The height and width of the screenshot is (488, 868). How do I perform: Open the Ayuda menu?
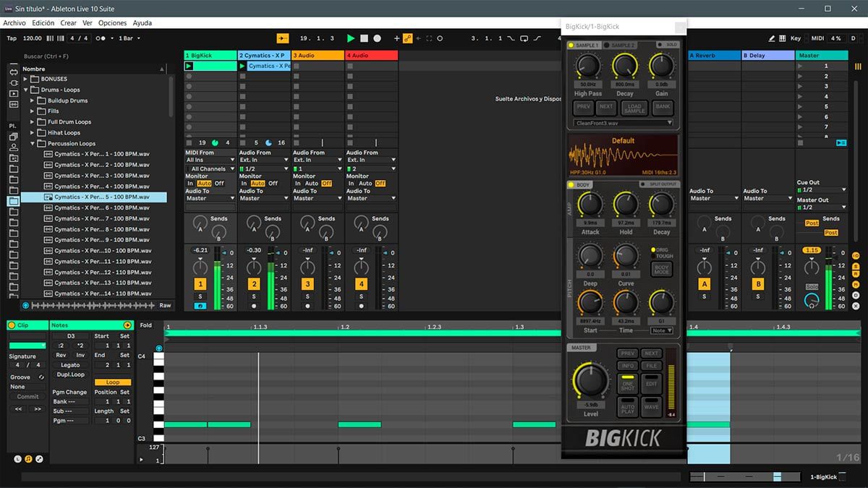[142, 23]
